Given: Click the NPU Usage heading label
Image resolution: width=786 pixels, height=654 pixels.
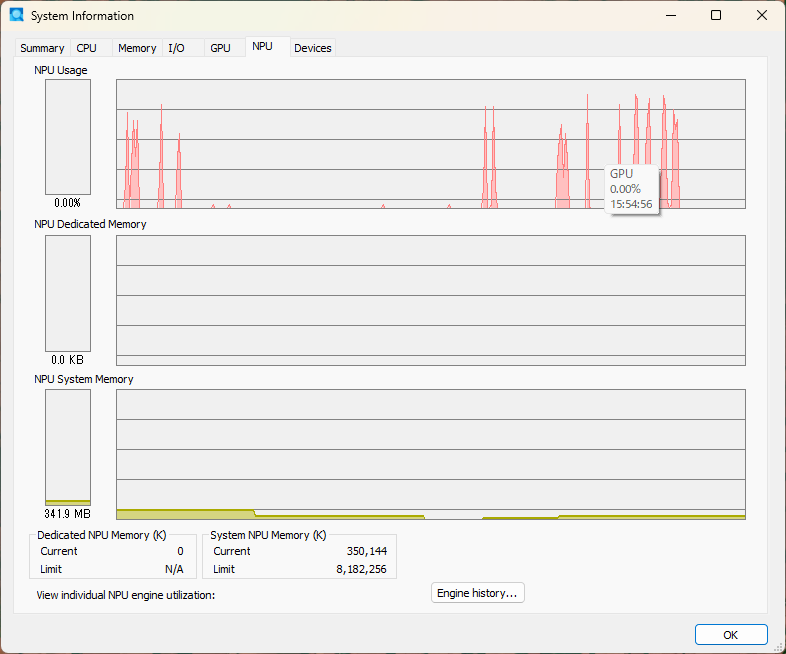Looking at the screenshot, I should click(x=61, y=70).
